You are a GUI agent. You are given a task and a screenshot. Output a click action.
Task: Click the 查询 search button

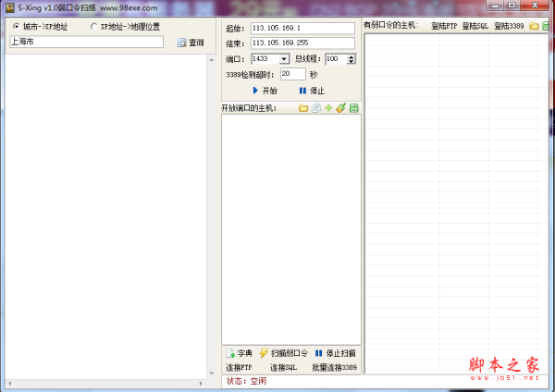click(191, 43)
